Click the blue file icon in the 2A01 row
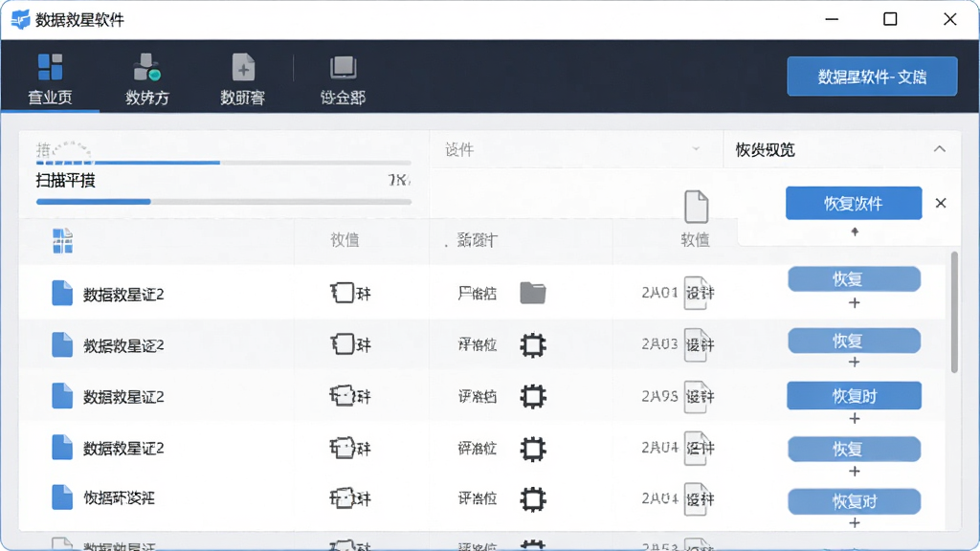 coord(62,293)
